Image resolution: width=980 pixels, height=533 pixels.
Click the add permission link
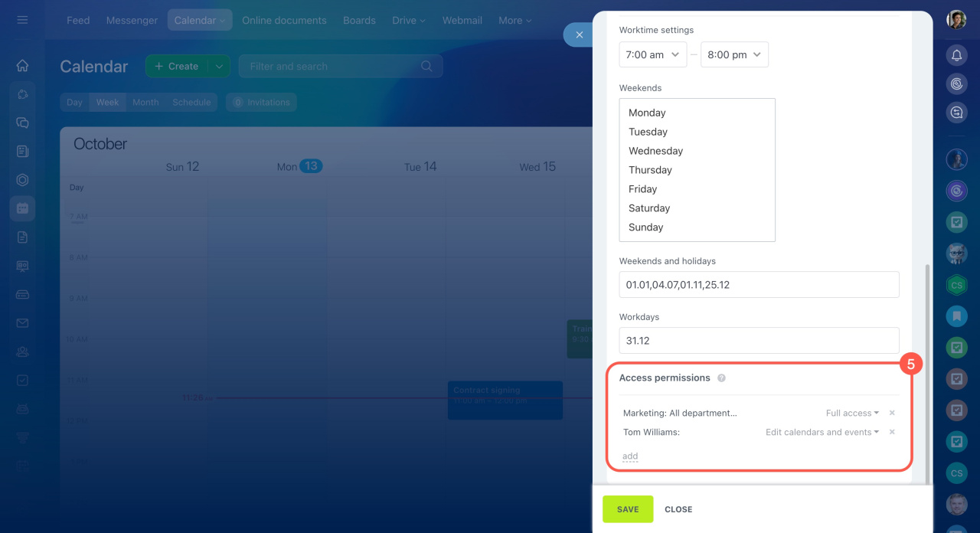630,456
